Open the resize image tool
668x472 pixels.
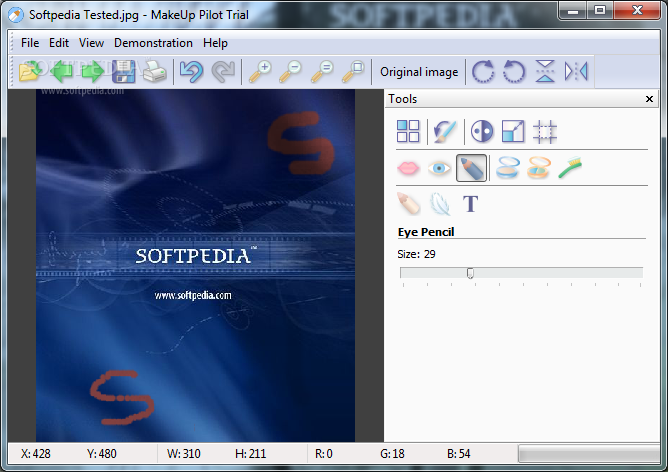(513, 131)
